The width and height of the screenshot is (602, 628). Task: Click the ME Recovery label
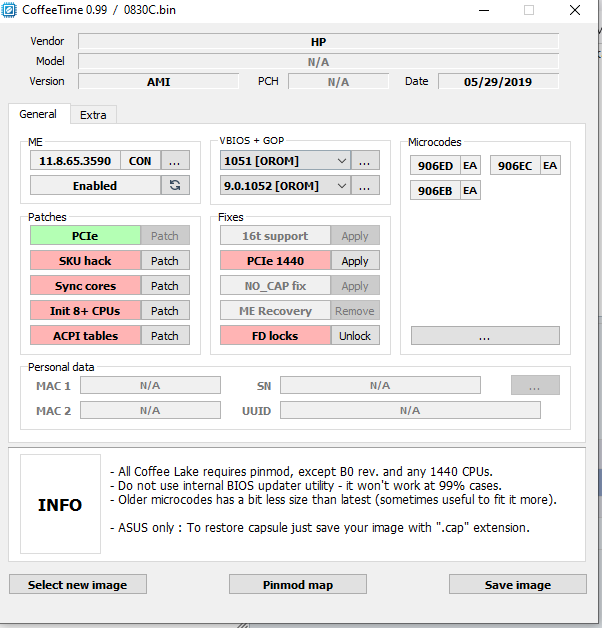pos(276,311)
